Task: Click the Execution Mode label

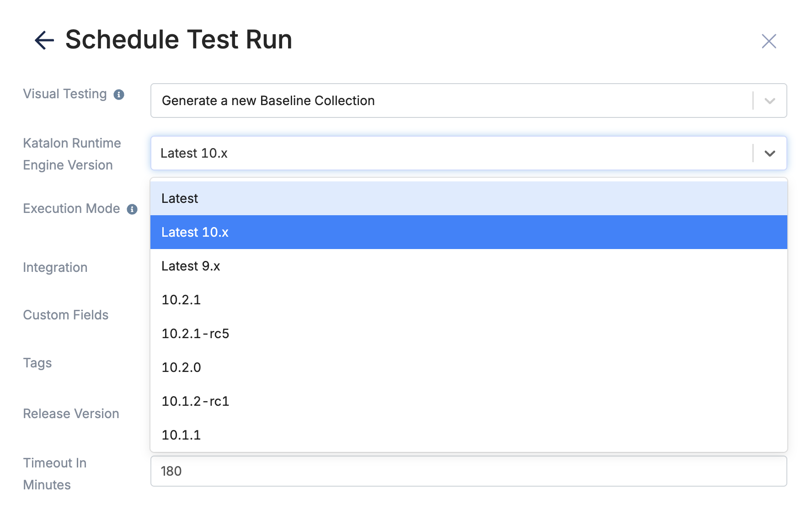Action: click(71, 208)
